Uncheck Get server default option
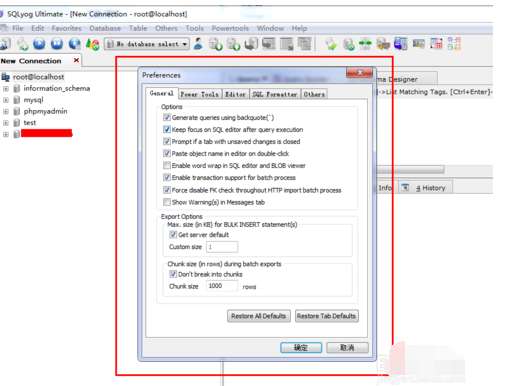The image size is (513, 386). tap(173, 234)
